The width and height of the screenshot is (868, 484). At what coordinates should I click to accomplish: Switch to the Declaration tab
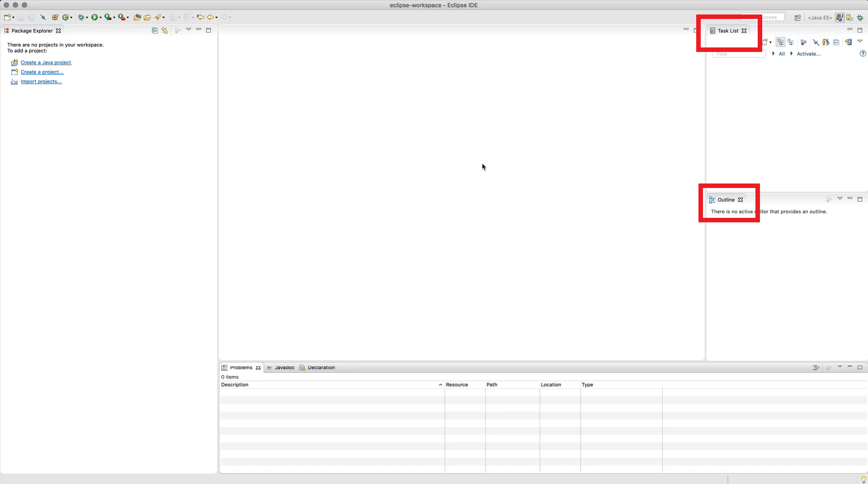[317, 367]
